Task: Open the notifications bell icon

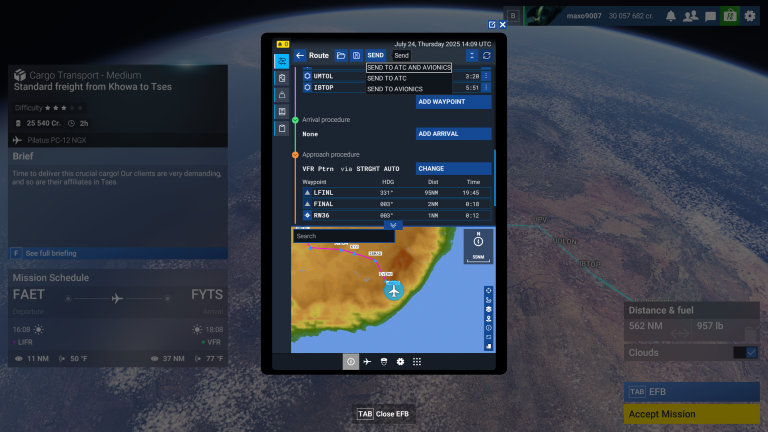Action: tap(671, 16)
